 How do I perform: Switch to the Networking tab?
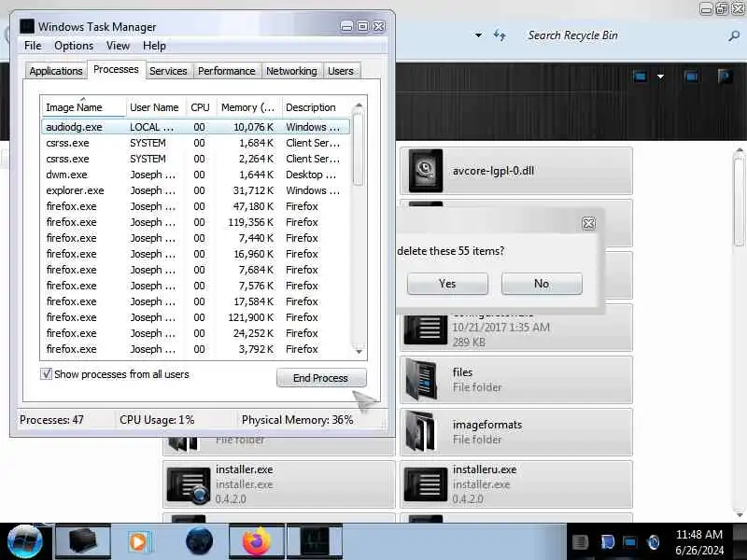291,71
